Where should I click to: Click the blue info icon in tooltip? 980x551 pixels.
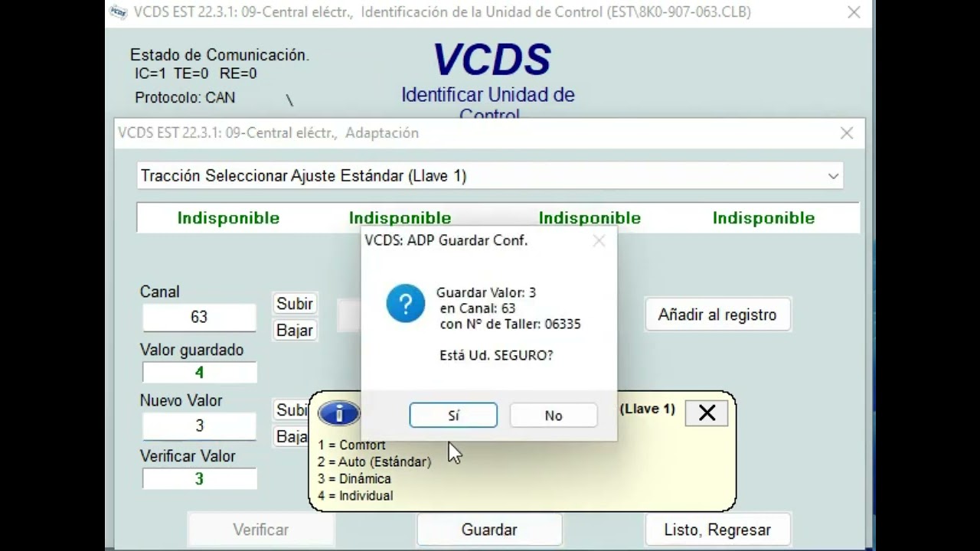coord(338,413)
